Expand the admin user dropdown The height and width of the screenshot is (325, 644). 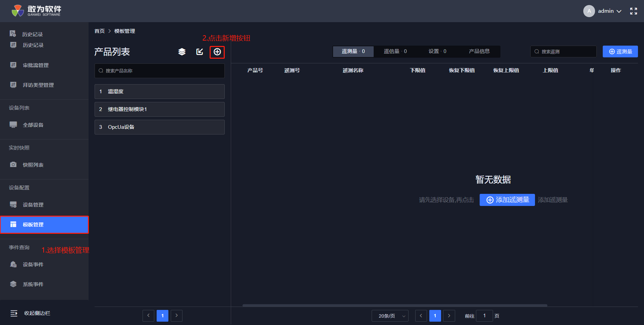(609, 11)
